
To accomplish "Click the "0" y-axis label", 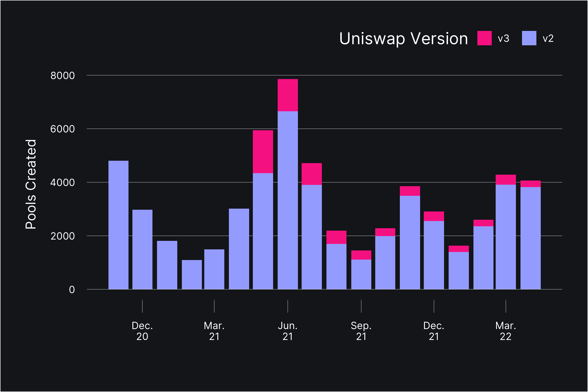I will [72, 290].
